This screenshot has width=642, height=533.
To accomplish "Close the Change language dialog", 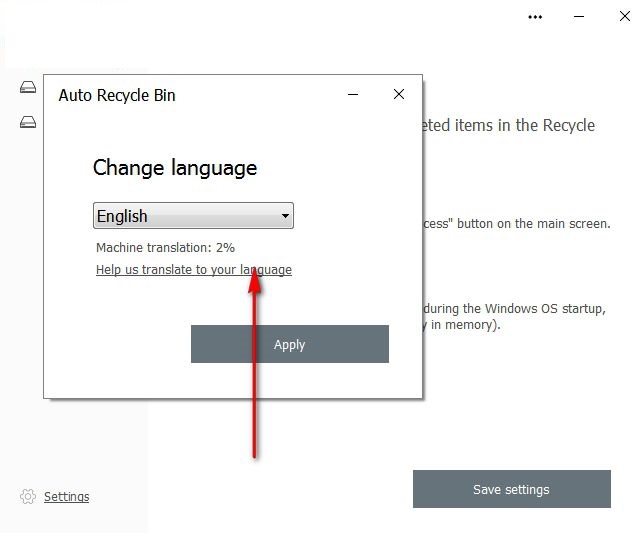I will 399,94.
